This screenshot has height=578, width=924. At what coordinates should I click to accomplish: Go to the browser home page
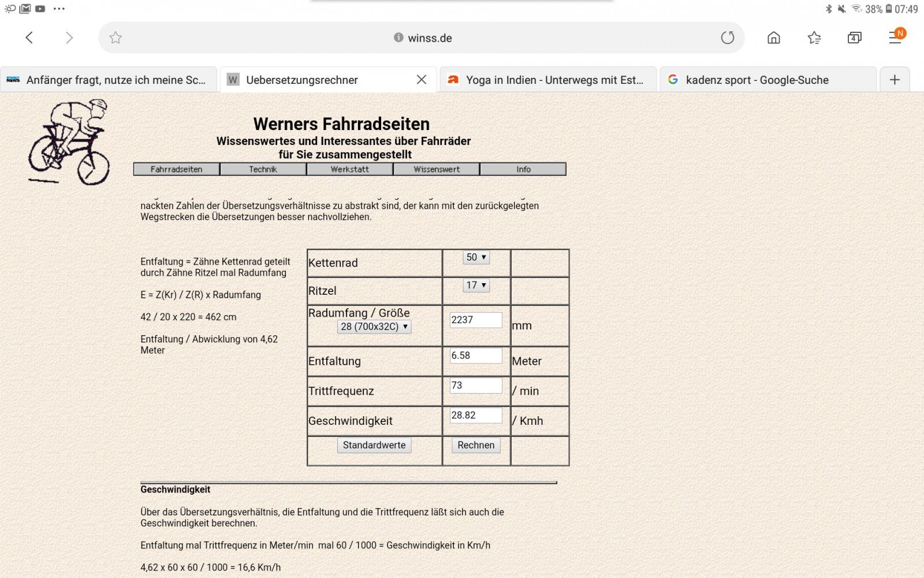click(773, 38)
